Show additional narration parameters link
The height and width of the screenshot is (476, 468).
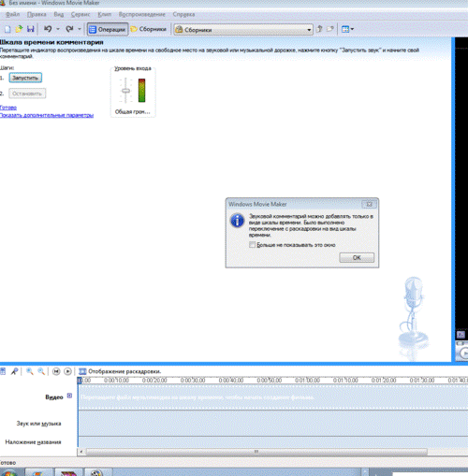pyautogui.click(x=47, y=115)
